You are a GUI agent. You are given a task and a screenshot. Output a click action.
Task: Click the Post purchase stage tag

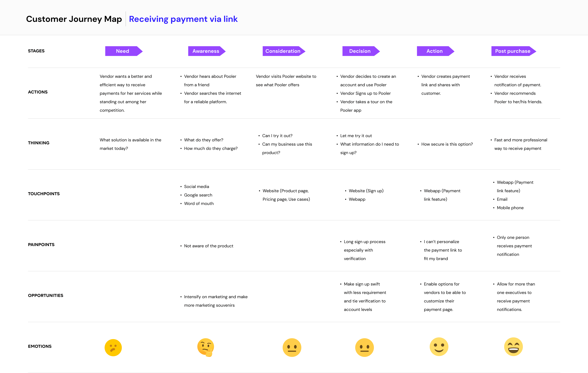(x=514, y=51)
